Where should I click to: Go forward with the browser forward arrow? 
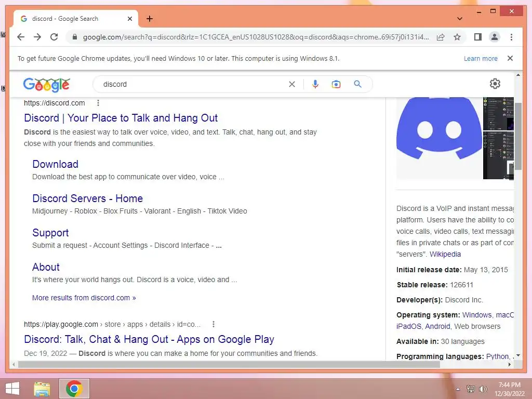[x=37, y=37]
